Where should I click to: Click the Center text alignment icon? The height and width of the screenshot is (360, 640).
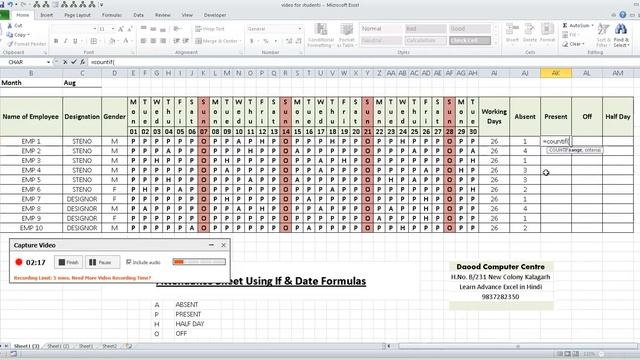[x=153, y=41]
